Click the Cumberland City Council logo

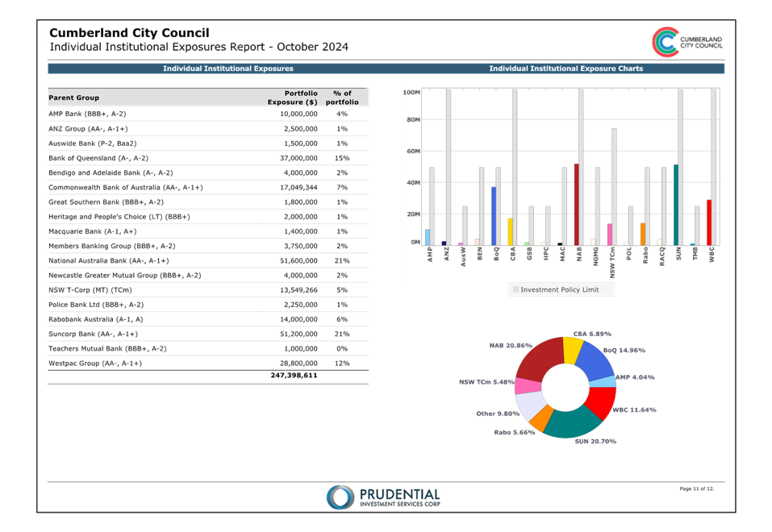coord(687,42)
